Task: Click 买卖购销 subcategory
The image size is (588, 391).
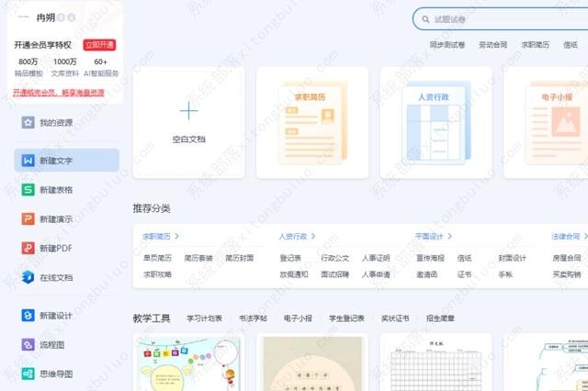Action: (x=567, y=274)
